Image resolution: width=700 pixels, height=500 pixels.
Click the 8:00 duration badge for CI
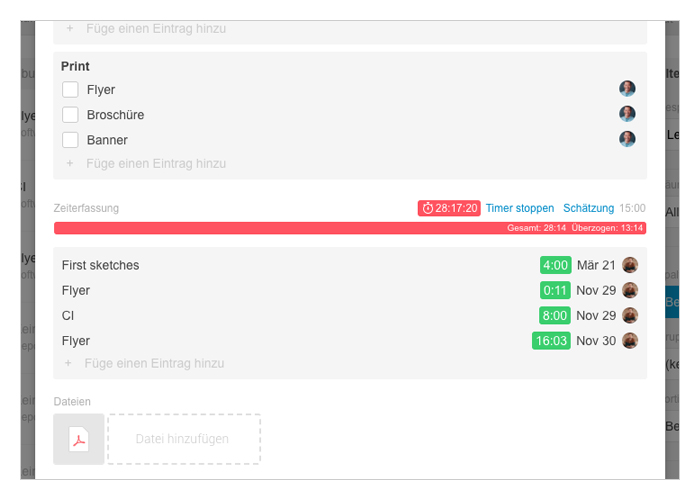(x=554, y=316)
